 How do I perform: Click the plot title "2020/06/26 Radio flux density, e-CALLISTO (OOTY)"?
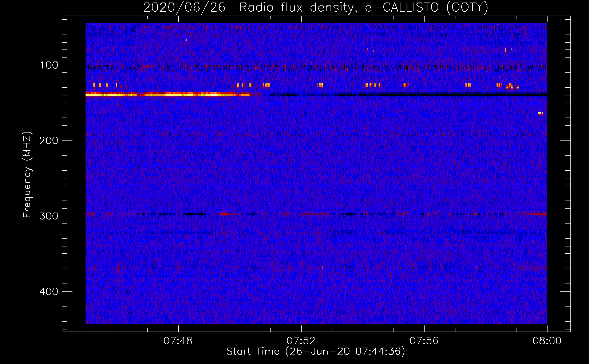(x=315, y=7)
